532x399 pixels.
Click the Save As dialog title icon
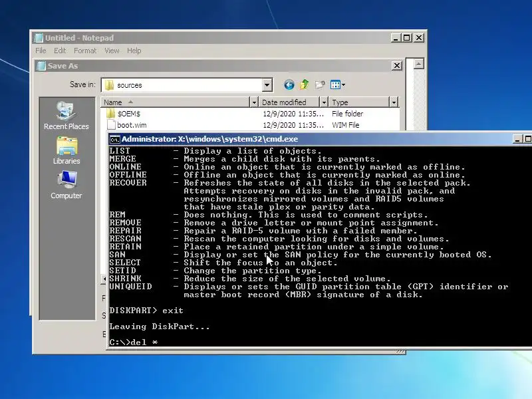click(x=41, y=66)
